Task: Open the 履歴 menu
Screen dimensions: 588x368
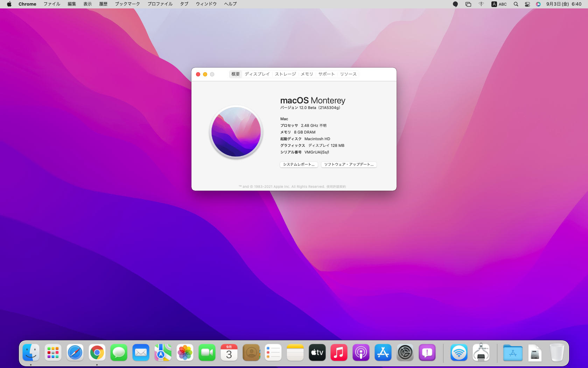Action: click(103, 4)
